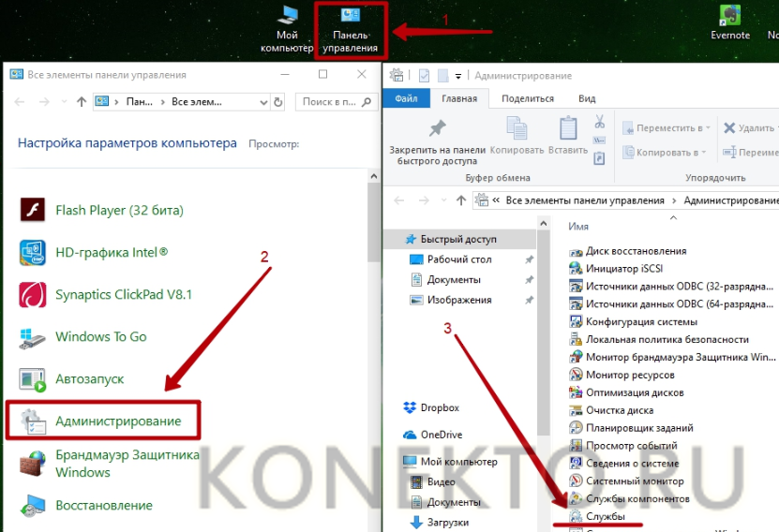Open OneDrive in the navigation pane
Screen dimensions: 779x532
(432, 435)
